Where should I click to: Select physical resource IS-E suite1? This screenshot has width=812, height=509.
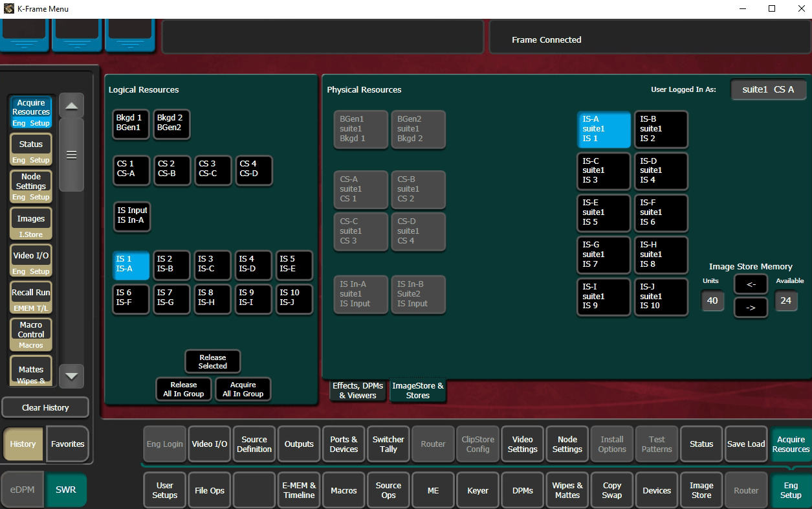pyautogui.click(x=603, y=213)
